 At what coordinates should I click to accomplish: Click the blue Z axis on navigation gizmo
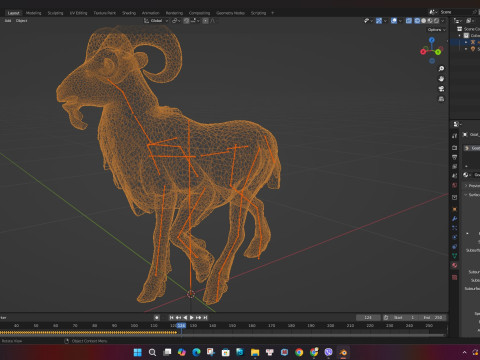pyautogui.click(x=432, y=40)
